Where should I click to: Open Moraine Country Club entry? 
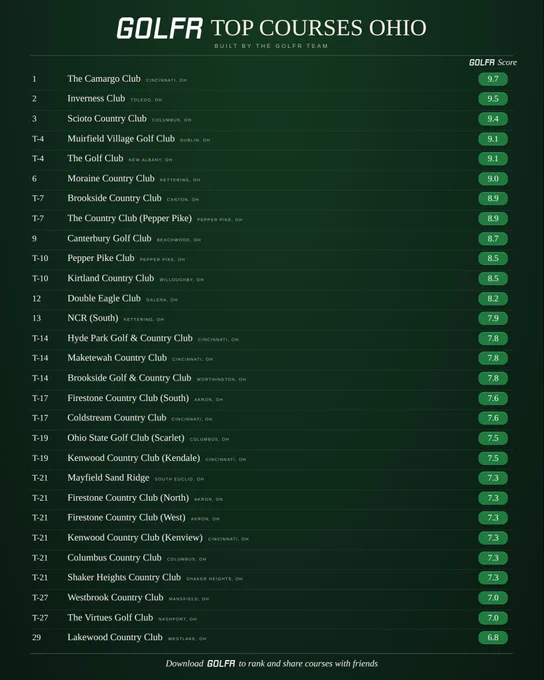tap(111, 178)
